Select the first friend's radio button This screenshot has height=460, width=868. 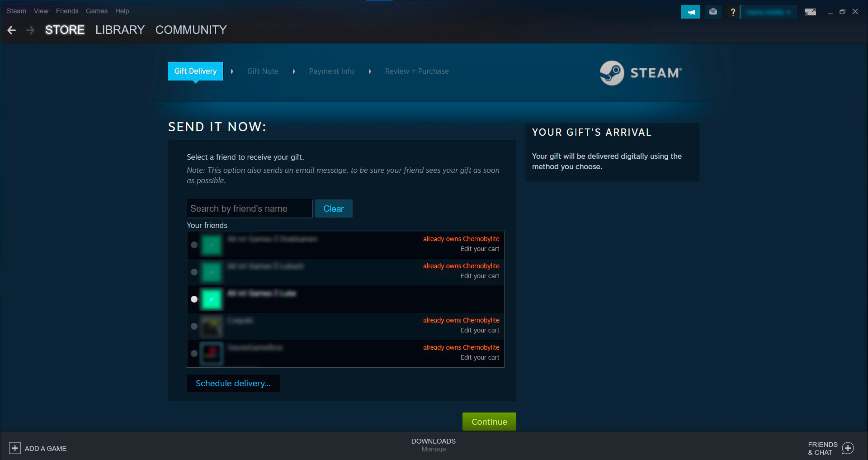(x=194, y=245)
